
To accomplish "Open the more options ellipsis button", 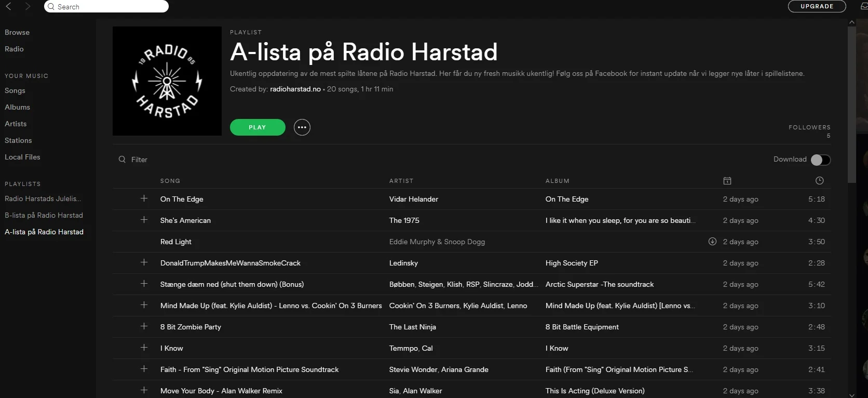I will (302, 127).
